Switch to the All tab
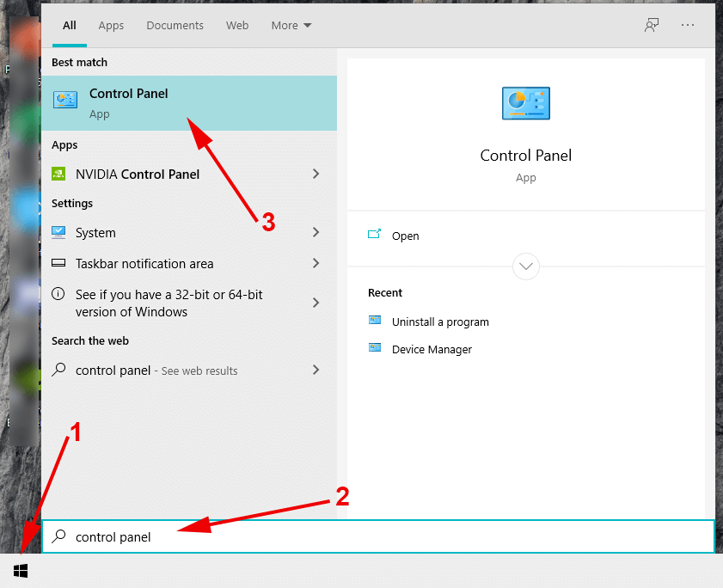The width and height of the screenshot is (723, 588). [x=69, y=26]
